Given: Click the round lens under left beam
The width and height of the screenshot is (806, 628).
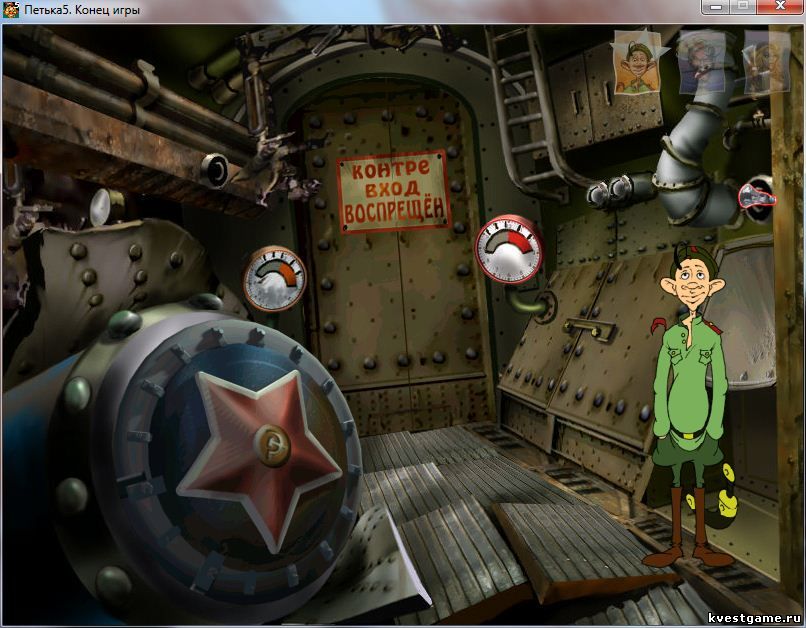Looking at the screenshot, I should (x=215, y=171).
